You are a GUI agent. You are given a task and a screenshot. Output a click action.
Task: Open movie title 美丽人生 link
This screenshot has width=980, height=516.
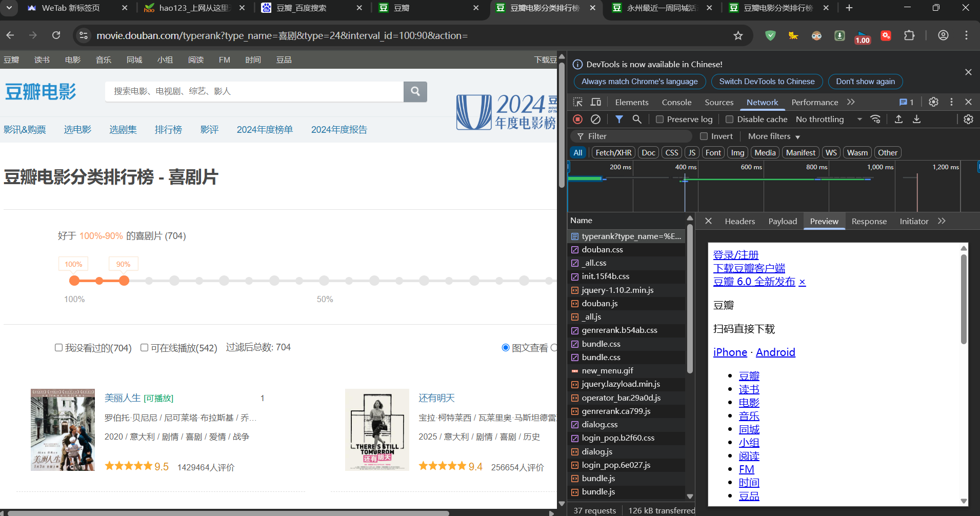click(122, 398)
